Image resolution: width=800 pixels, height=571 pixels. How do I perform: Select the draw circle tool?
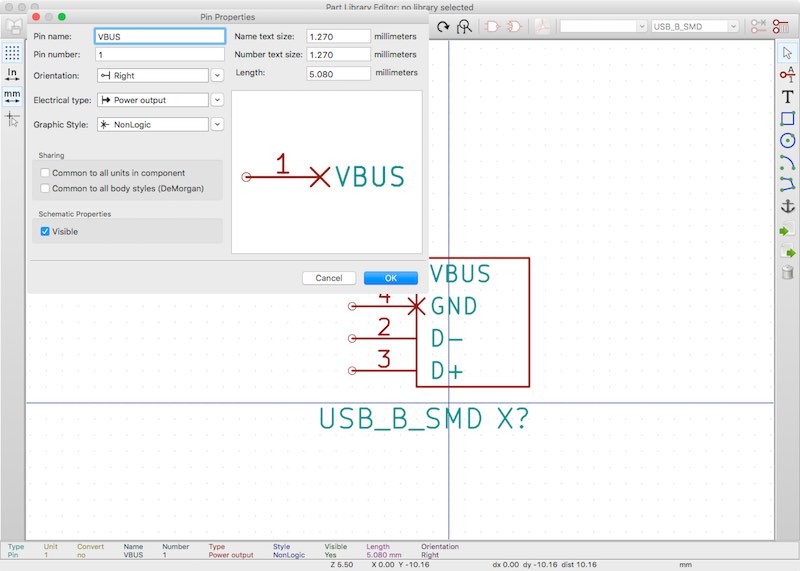tap(787, 140)
